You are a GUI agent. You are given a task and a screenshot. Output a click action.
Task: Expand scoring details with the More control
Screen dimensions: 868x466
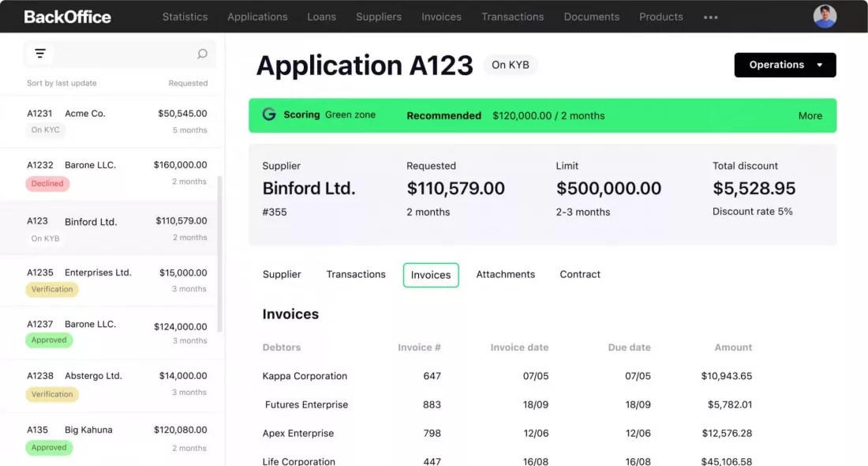(810, 115)
